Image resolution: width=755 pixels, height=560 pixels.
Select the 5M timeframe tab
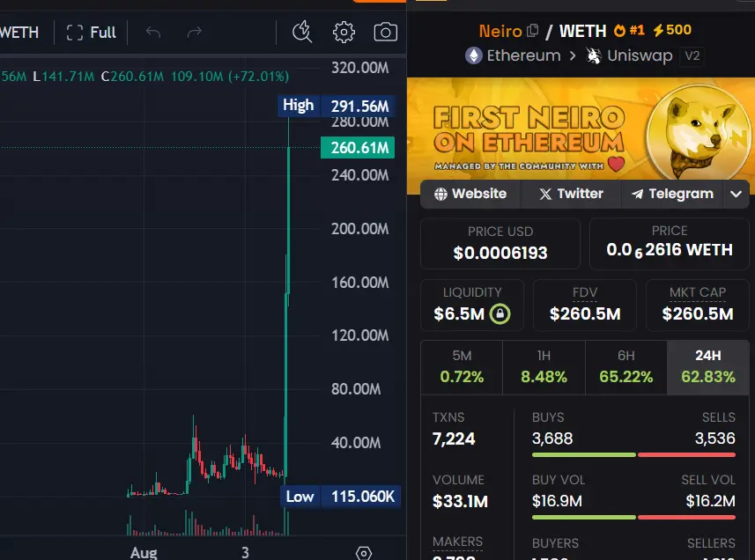[462, 367]
